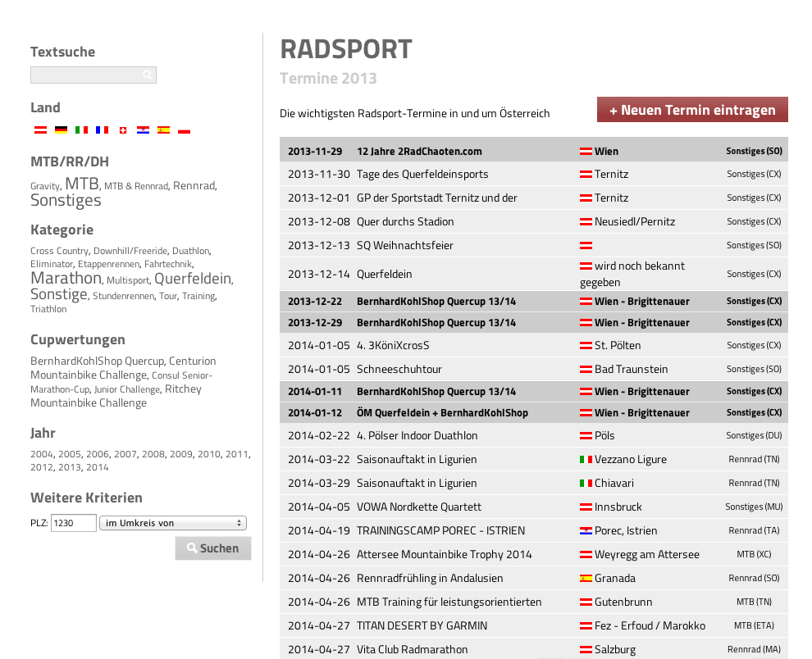Open 'Tage des Querfeldeinsports' event
This screenshot has height=659, width=812.
pos(422,174)
